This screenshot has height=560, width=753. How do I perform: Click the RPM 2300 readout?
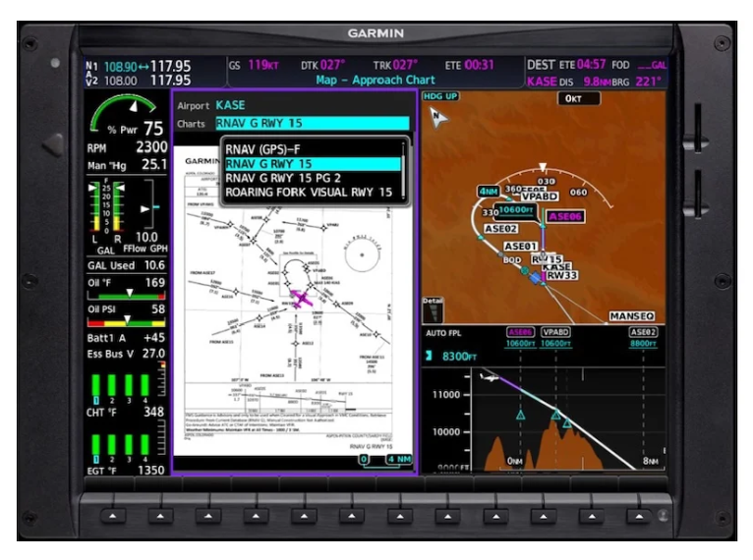pyautogui.click(x=127, y=146)
